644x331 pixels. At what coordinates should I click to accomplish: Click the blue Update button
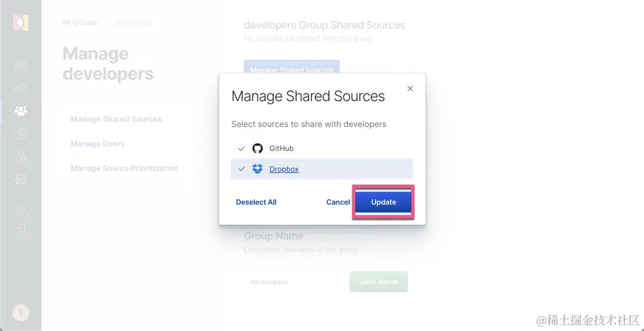(x=383, y=202)
